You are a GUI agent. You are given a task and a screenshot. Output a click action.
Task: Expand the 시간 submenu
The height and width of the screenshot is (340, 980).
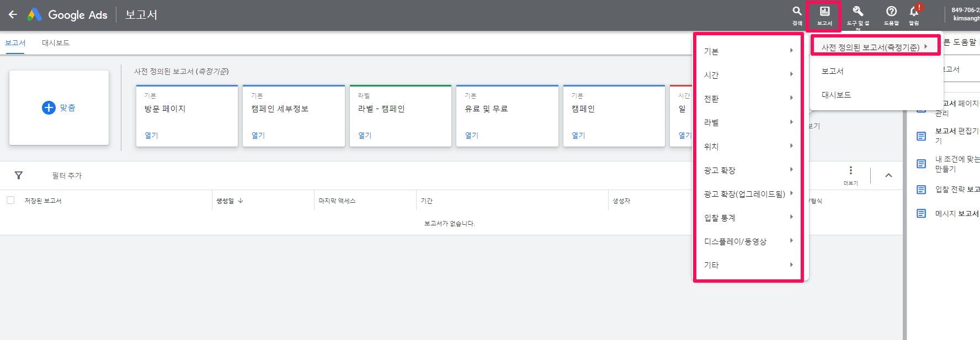748,75
